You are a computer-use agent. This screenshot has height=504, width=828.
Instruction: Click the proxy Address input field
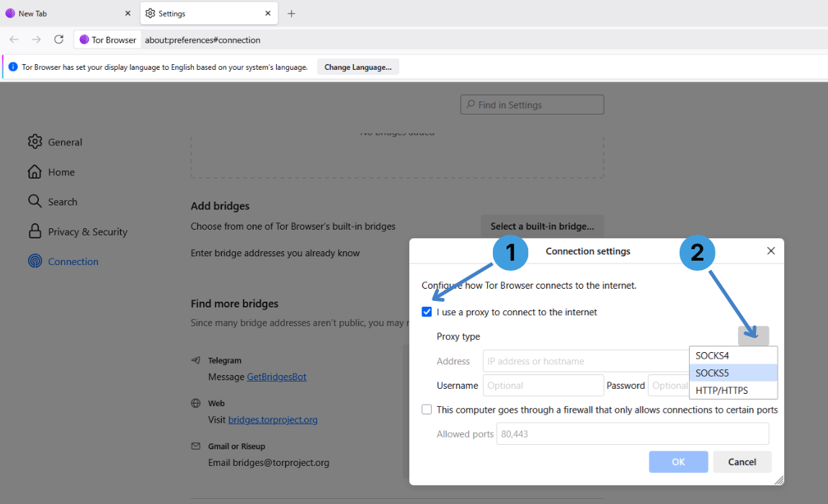coord(586,361)
